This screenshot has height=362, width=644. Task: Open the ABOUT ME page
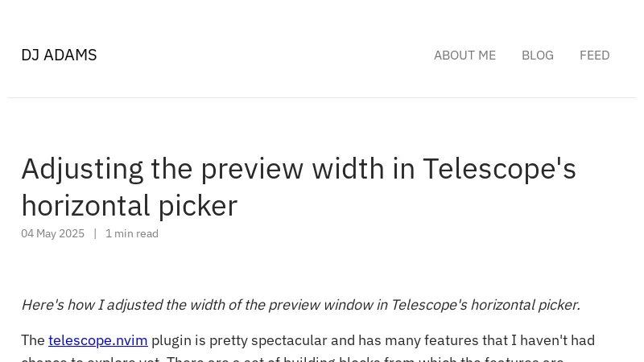[464, 55]
